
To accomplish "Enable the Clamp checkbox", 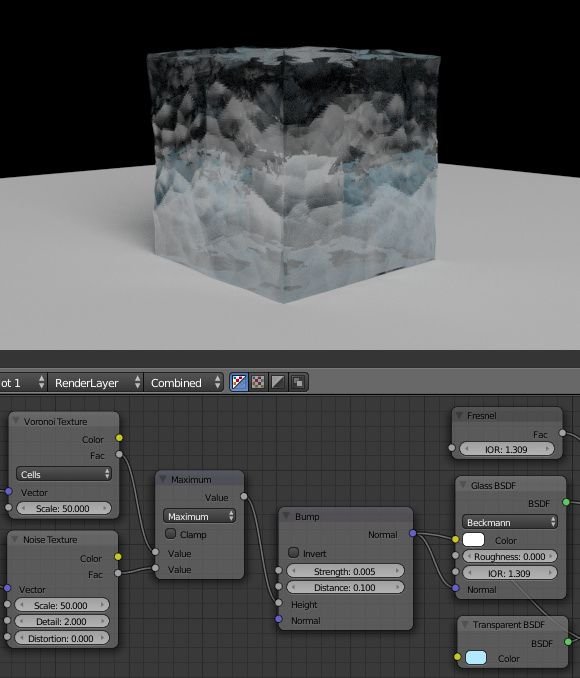I will 170,534.
